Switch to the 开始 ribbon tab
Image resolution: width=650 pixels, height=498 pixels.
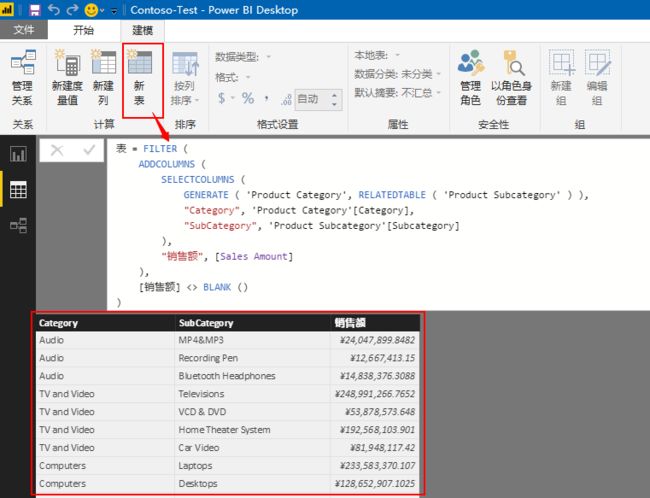83,30
